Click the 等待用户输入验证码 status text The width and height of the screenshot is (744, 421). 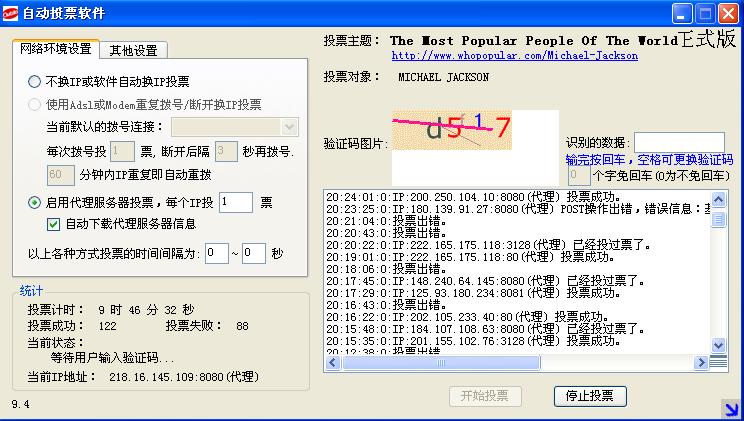pos(112,357)
